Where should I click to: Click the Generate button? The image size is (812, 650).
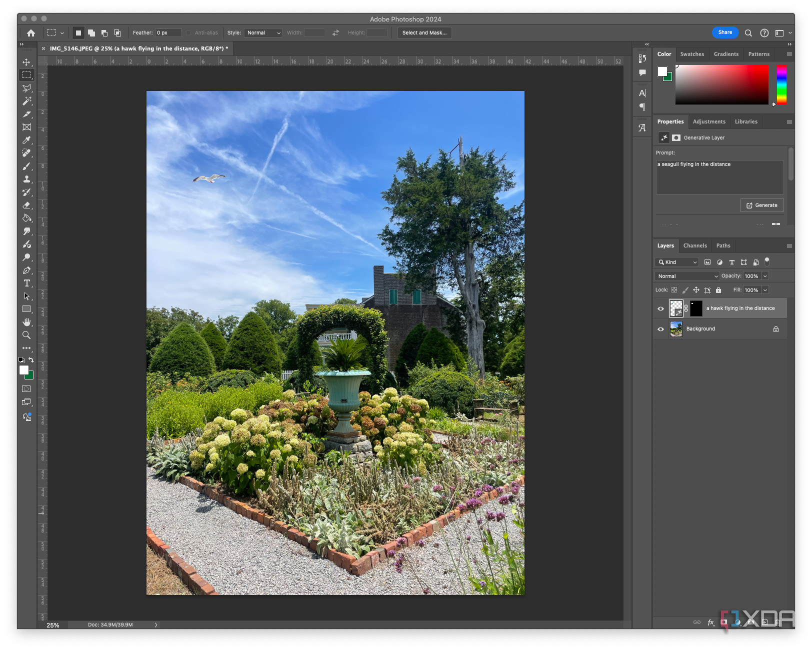[762, 205]
